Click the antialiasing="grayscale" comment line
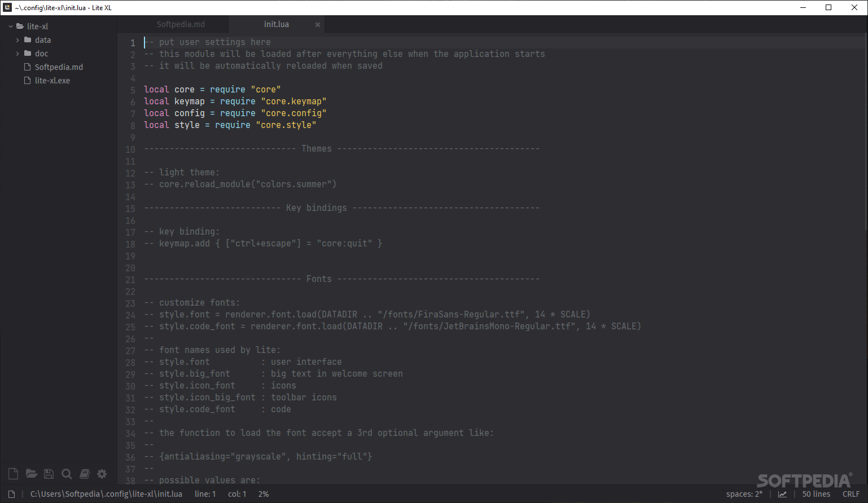Screen dimensions: 868x503 258,456
